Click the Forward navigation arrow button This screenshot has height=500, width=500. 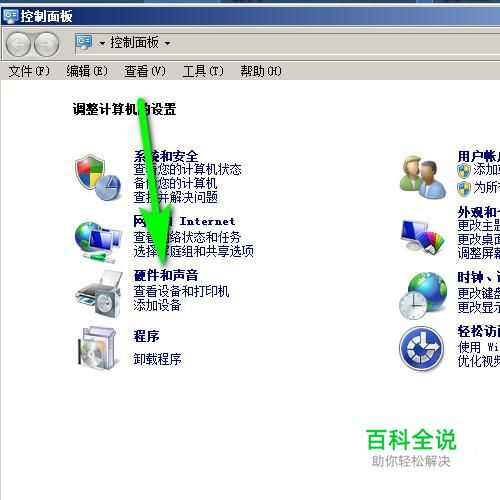(47, 44)
